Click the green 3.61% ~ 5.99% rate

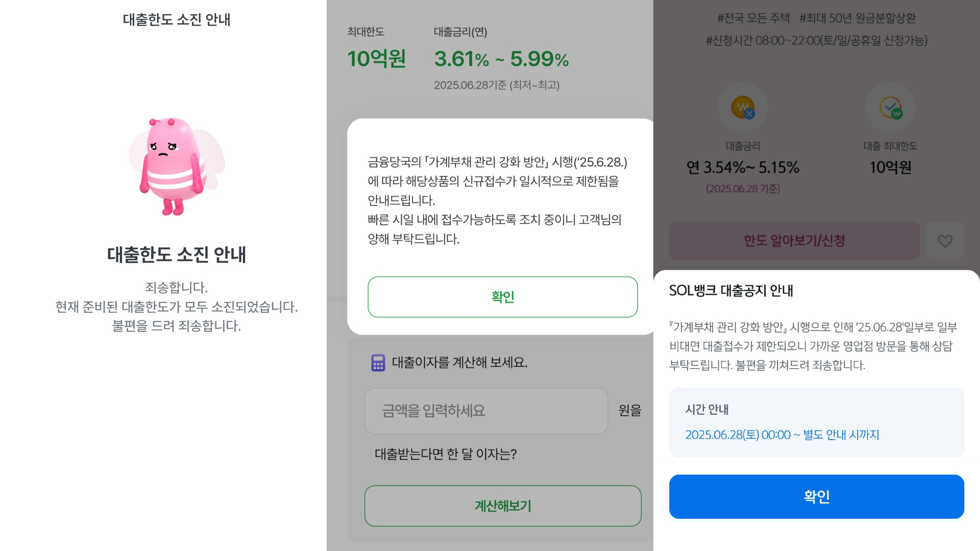coord(501,59)
